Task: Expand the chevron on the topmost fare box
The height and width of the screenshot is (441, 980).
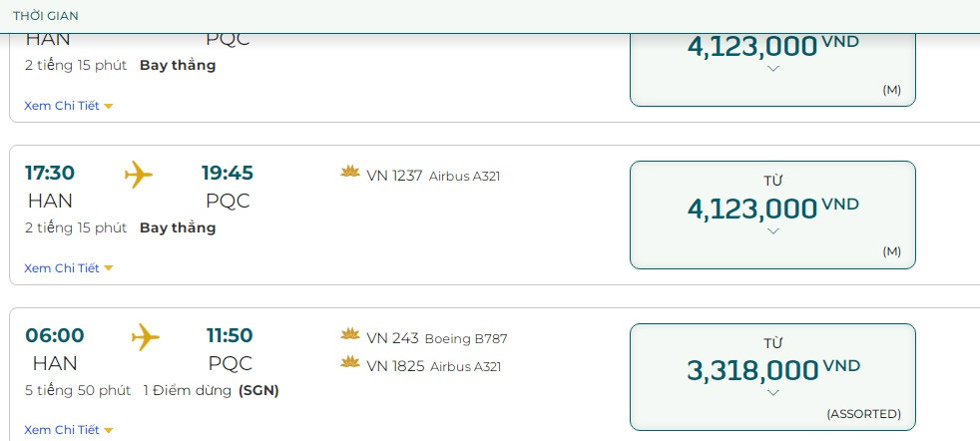Action: (x=772, y=69)
